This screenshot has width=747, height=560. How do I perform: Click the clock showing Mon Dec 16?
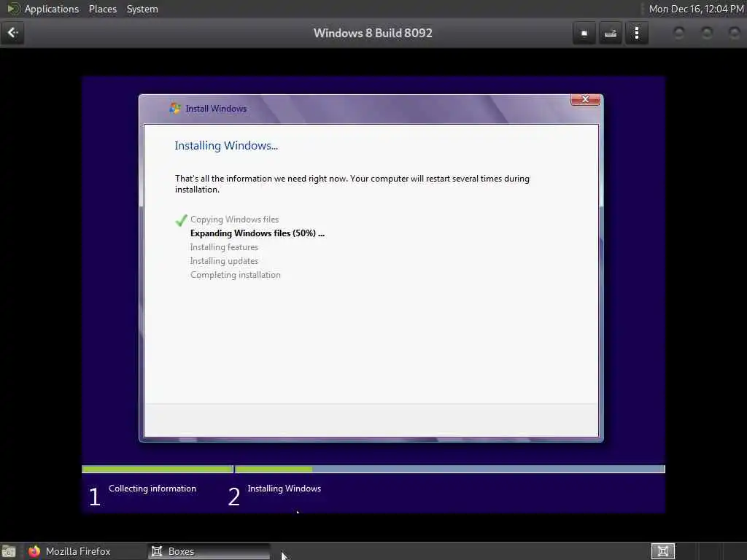696,9
